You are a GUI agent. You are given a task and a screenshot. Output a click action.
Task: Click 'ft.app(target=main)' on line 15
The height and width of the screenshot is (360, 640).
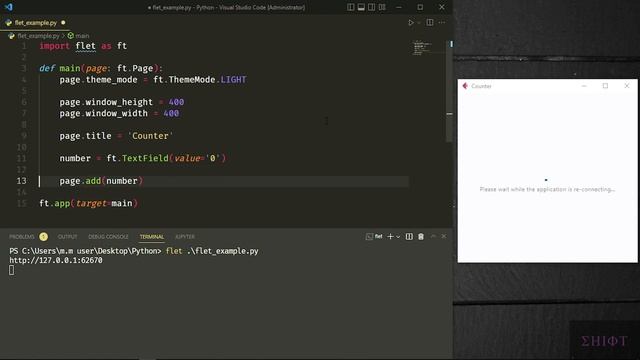[89, 203]
